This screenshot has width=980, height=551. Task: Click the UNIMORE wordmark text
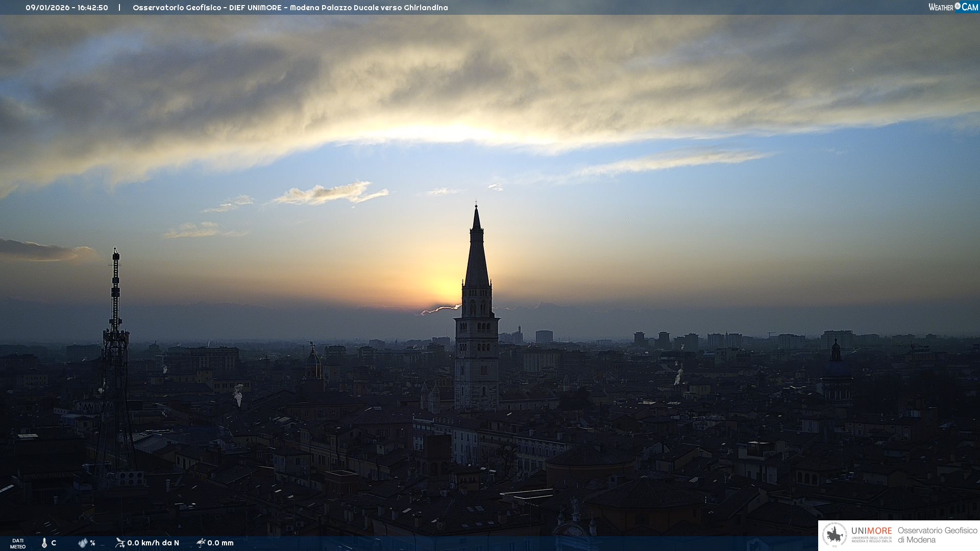click(871, 531)
